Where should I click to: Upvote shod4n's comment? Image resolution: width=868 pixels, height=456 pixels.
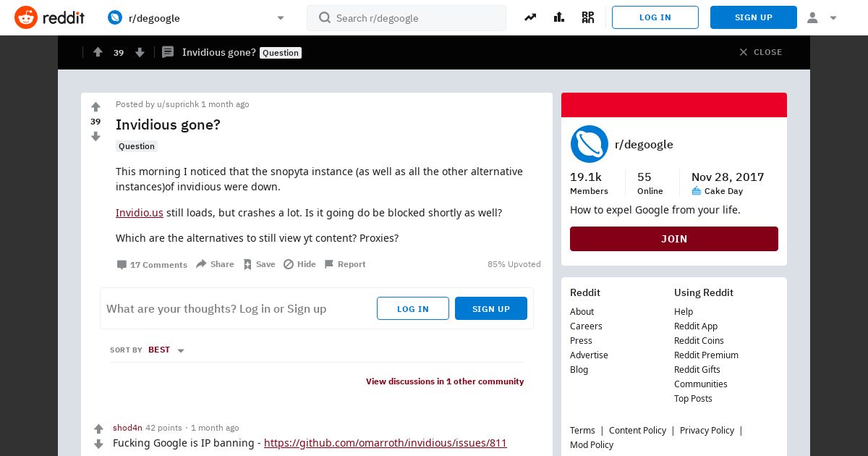pyautogui.click(x=99, y=428)
